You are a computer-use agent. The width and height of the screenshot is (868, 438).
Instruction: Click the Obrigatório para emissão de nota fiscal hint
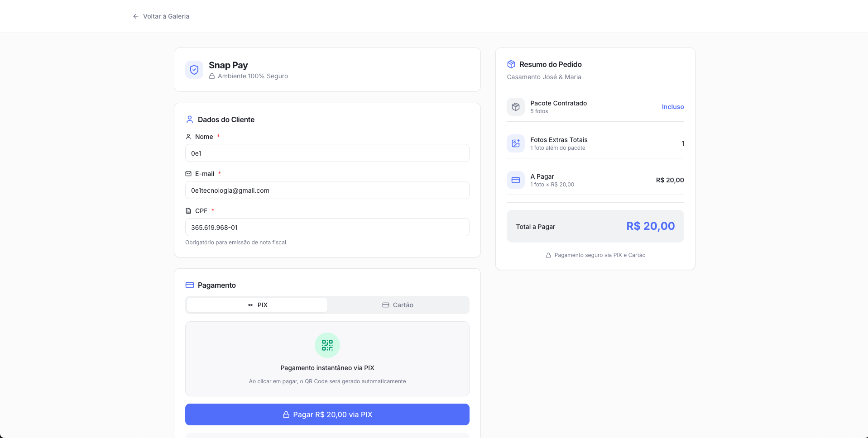pos(235,243)
